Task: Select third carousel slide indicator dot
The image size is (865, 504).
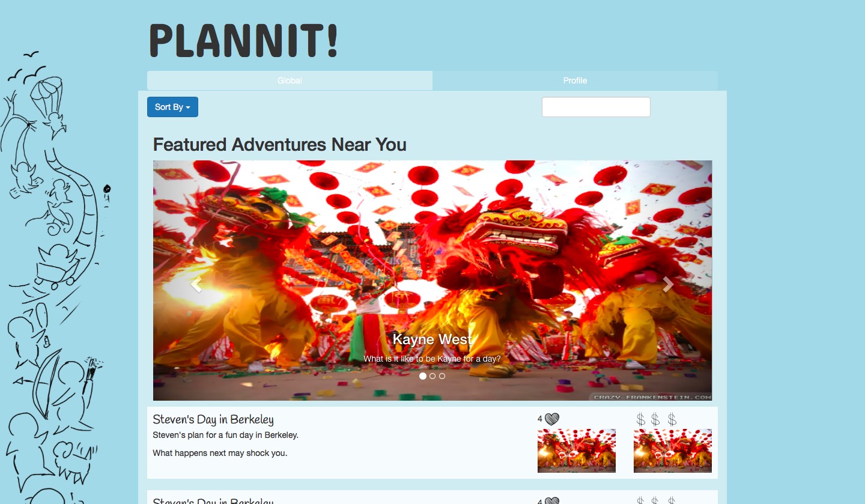Action: (442, 376)
